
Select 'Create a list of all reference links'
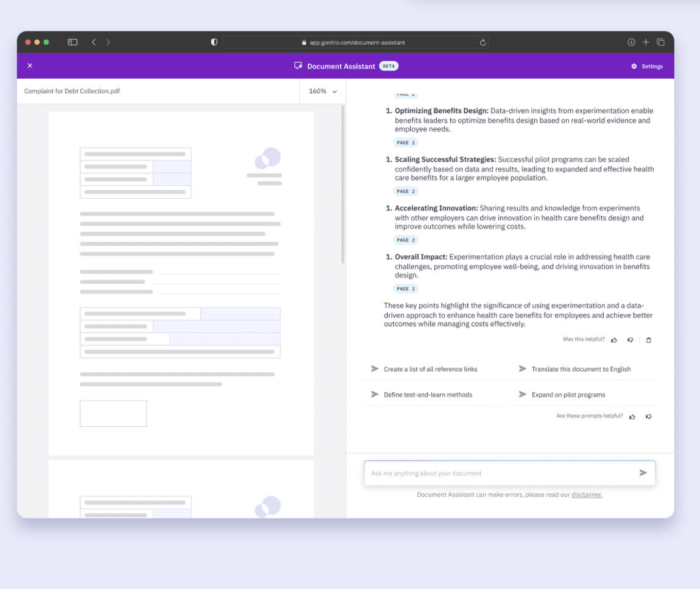pyautogui.click(x=430, y=369)
